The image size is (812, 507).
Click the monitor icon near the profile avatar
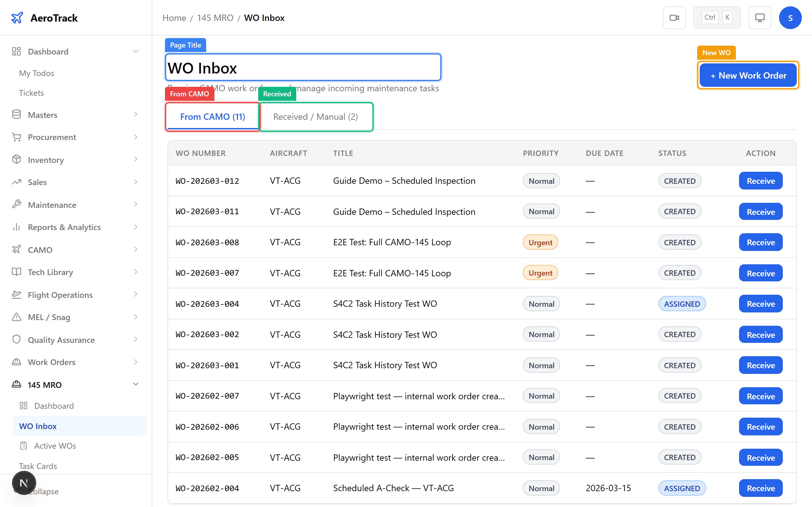760,17
